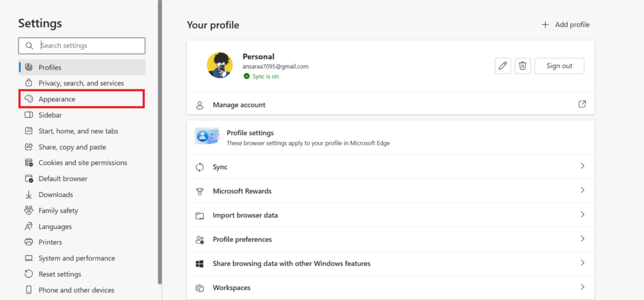
Task: Open System and performance settings
Action: 82,258
